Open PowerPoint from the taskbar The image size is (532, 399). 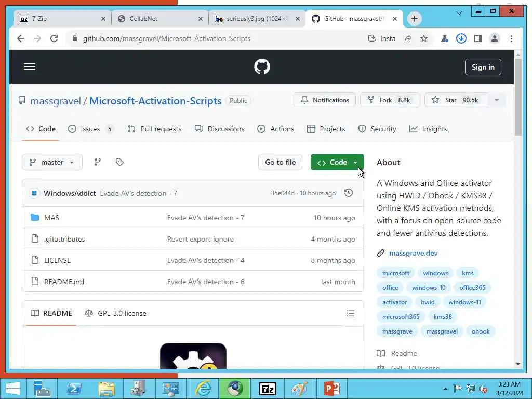tap(332, 389)
